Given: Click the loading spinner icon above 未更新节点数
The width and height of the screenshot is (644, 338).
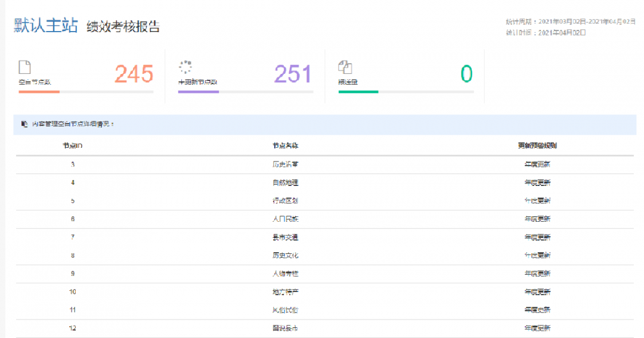Looking at the screenshot, I should [x=185, y=67].
